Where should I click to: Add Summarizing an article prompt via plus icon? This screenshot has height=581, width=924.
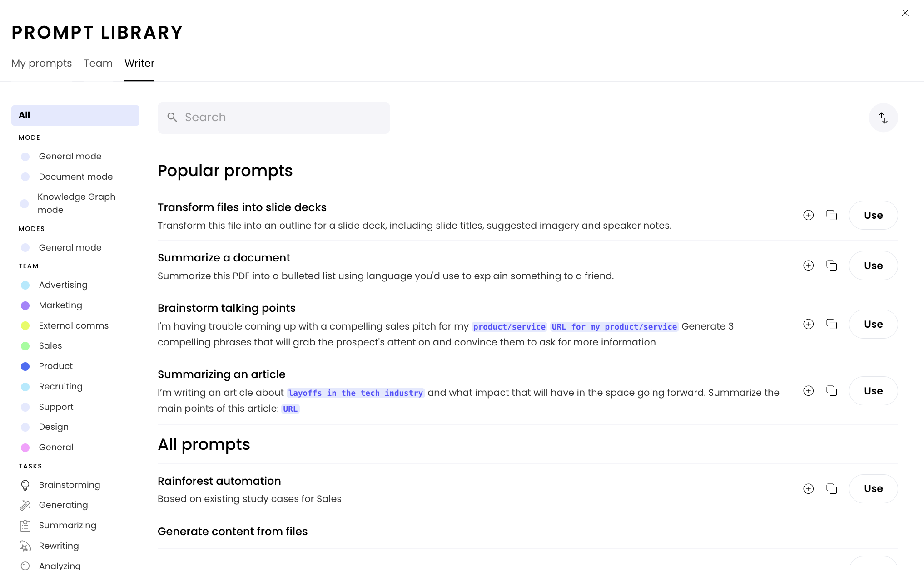tap(808, 391)
